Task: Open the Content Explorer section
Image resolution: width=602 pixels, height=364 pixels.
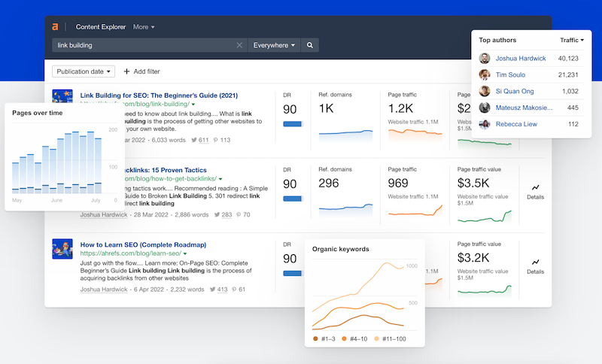Action: pos(101,27)
